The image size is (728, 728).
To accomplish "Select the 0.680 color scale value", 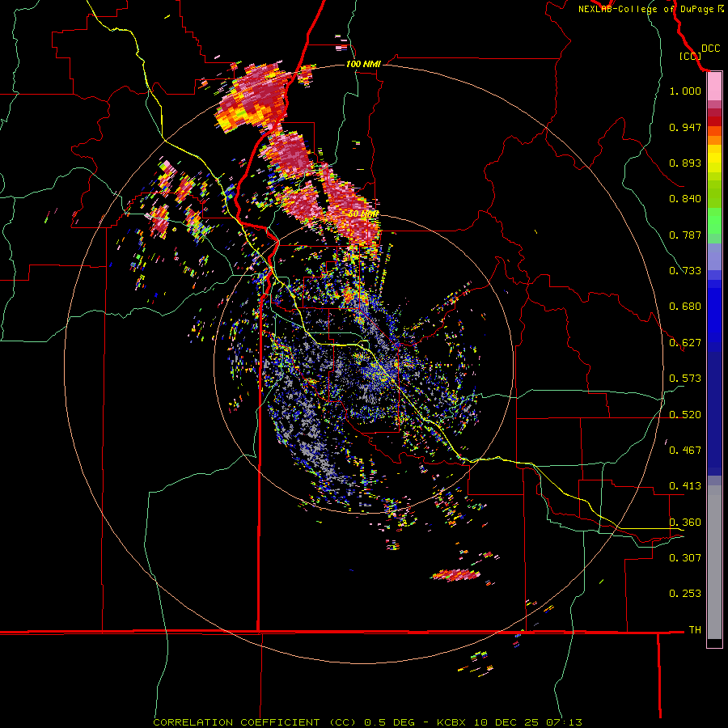I will 685,307.
